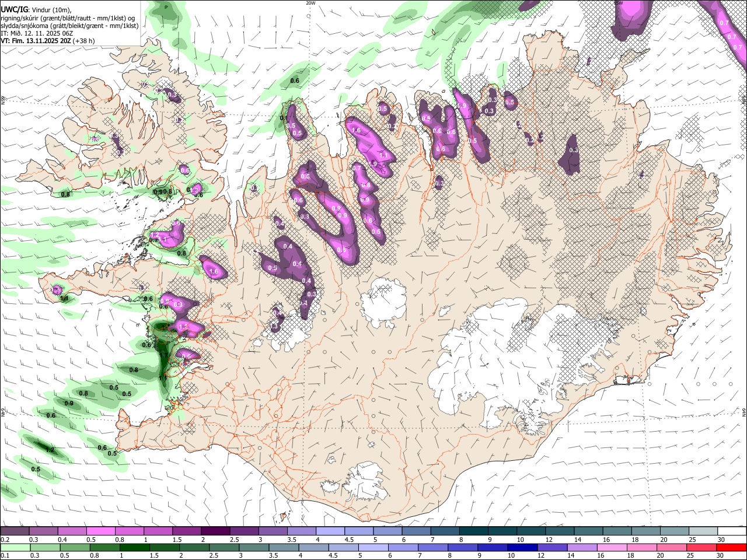This screenshot has height=560, width=747.
Task: Select the bright red swatch labeled 30 in lower legend
Action: (x=732, y=548)
